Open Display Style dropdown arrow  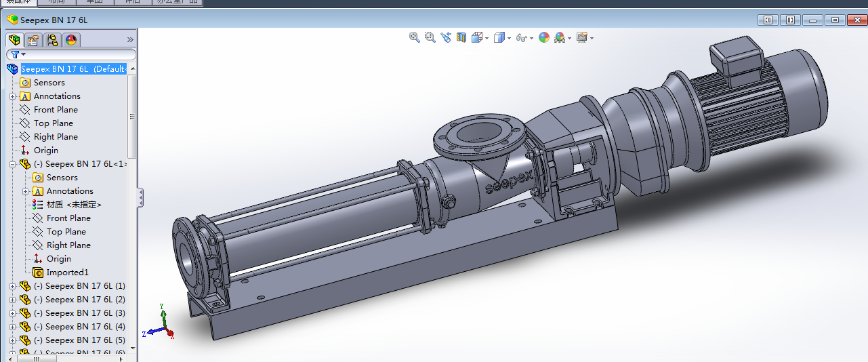pos(510,38)
